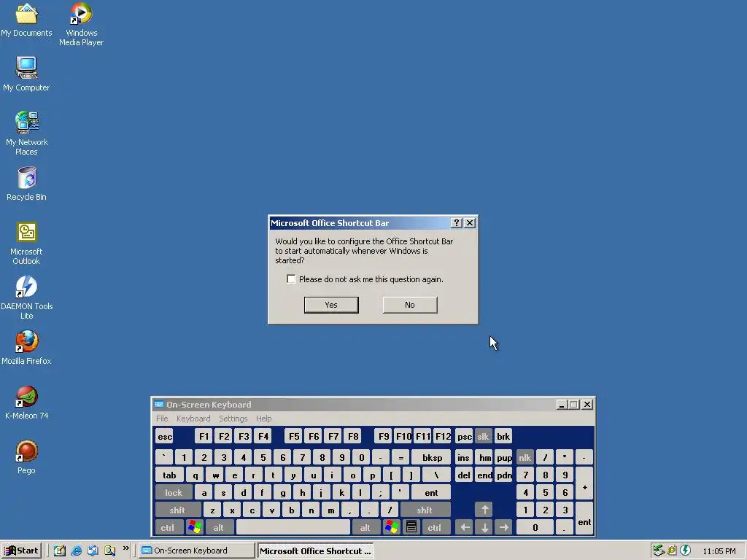Viewport: 747px width, 560px height.
Task: Toggle the right shft key
Action: (x=425, y=510)
